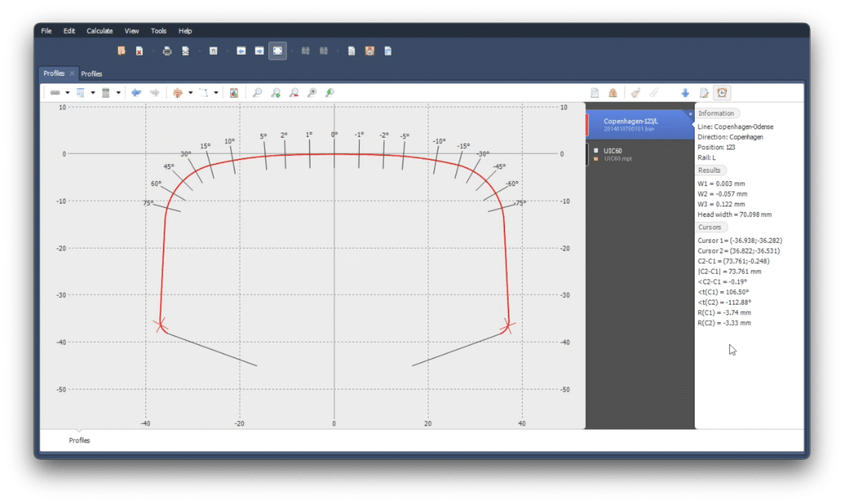Click the fit-to-window fullscreen icon
843x504 pixels.
coord(277,51)
